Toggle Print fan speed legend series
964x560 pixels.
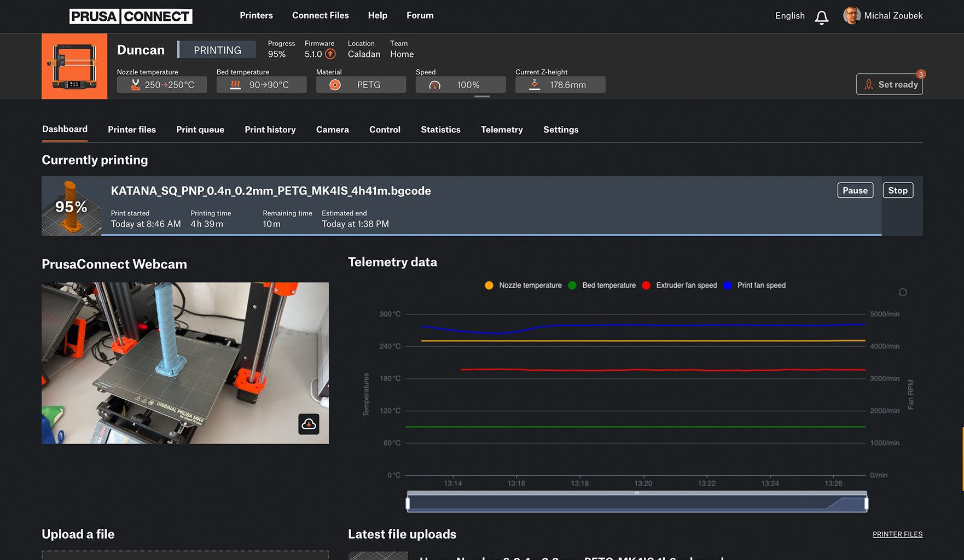click(x=754, y=285)
